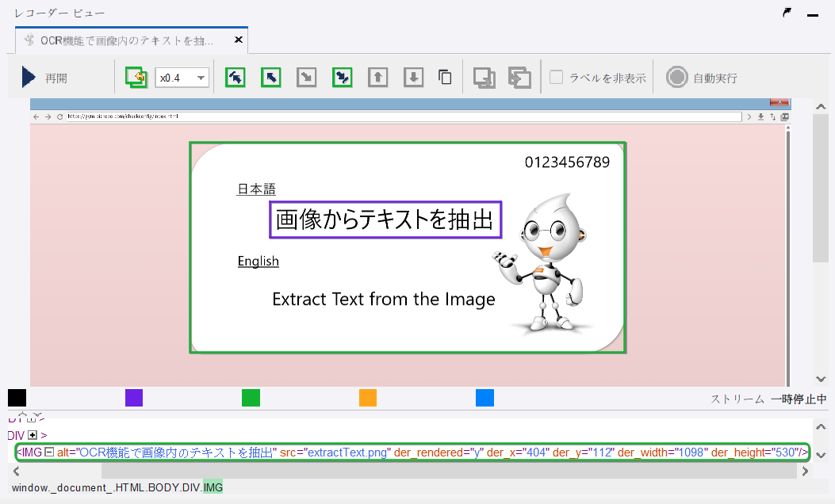The image size is (835, 504).
Task: Click the der_x value 404
Action: 536,452
